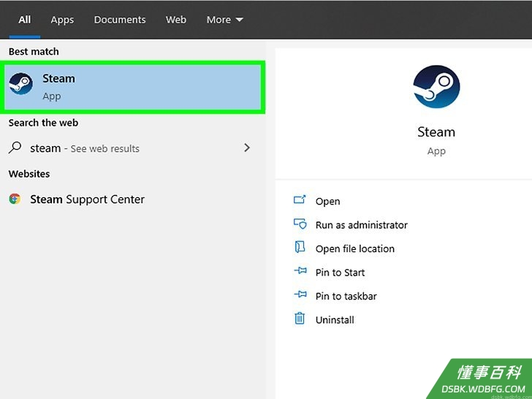
Task: Click the Pin to taskbar pin icon
Action: 300,294
